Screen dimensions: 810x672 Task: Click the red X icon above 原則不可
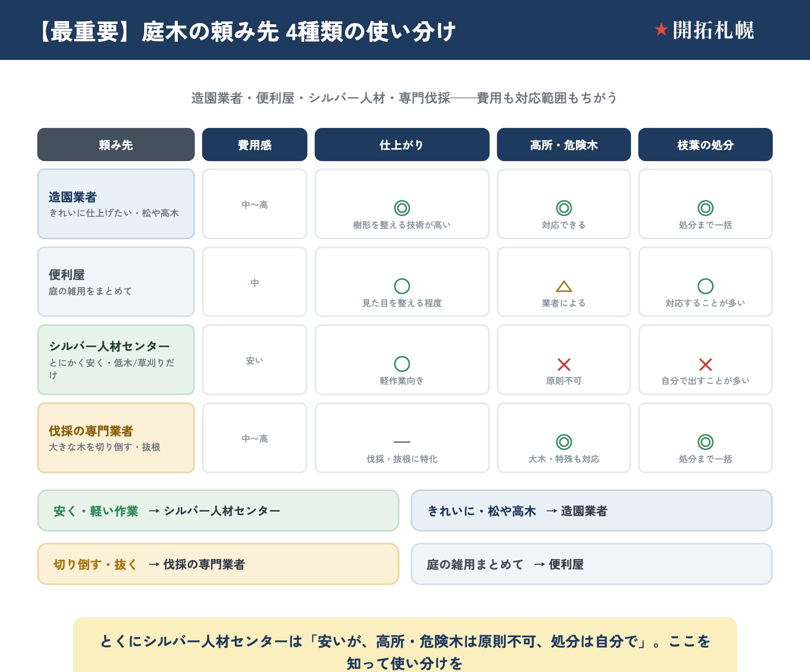pos(564,364)
